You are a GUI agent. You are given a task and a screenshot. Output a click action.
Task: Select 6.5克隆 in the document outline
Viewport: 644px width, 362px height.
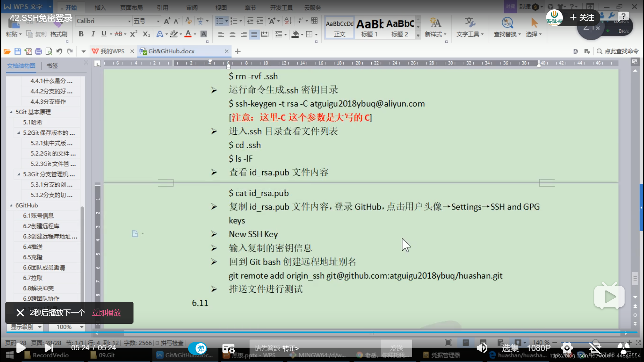pos(33,257)
